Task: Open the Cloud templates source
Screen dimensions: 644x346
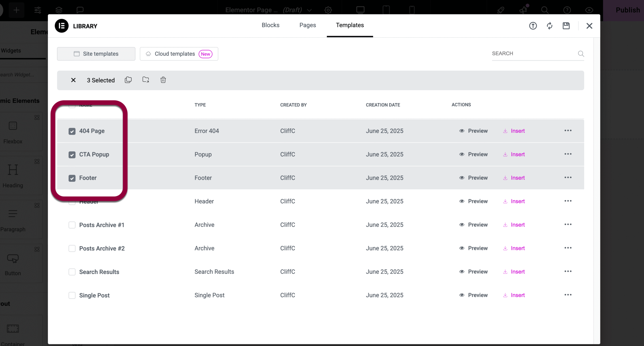Action: click(x=179, y=54)
